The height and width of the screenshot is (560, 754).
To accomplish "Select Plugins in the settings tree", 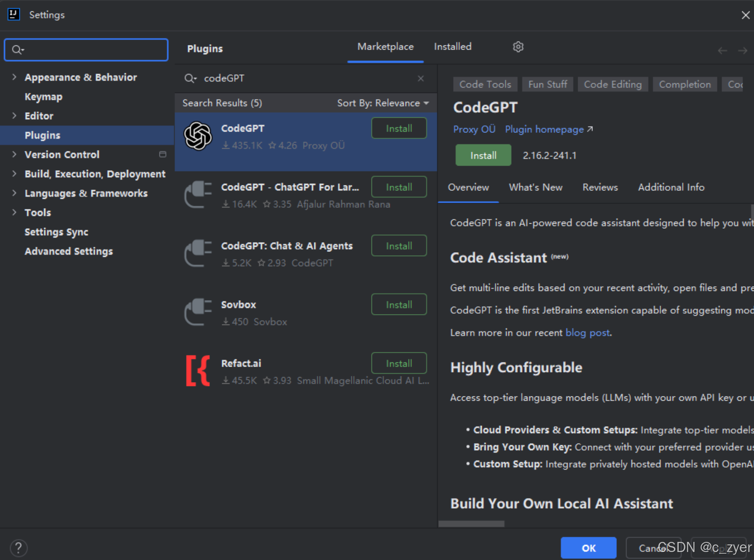I will [87, 135].
